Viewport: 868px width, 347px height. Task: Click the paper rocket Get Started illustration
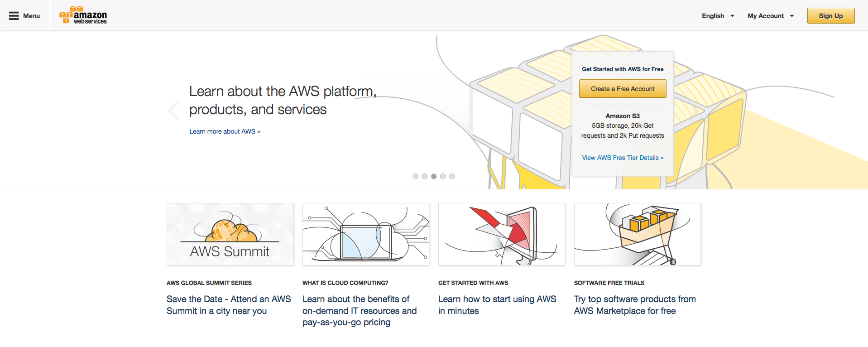[x=502, y=234]
